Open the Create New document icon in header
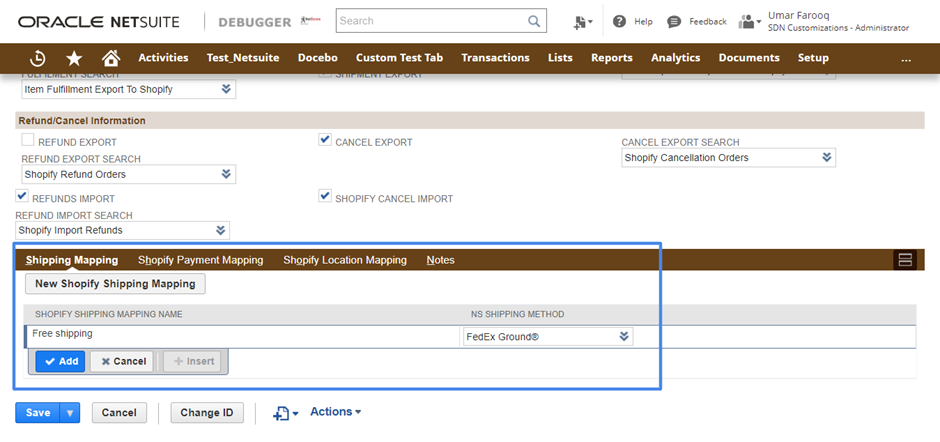 [x=582, y=22]
